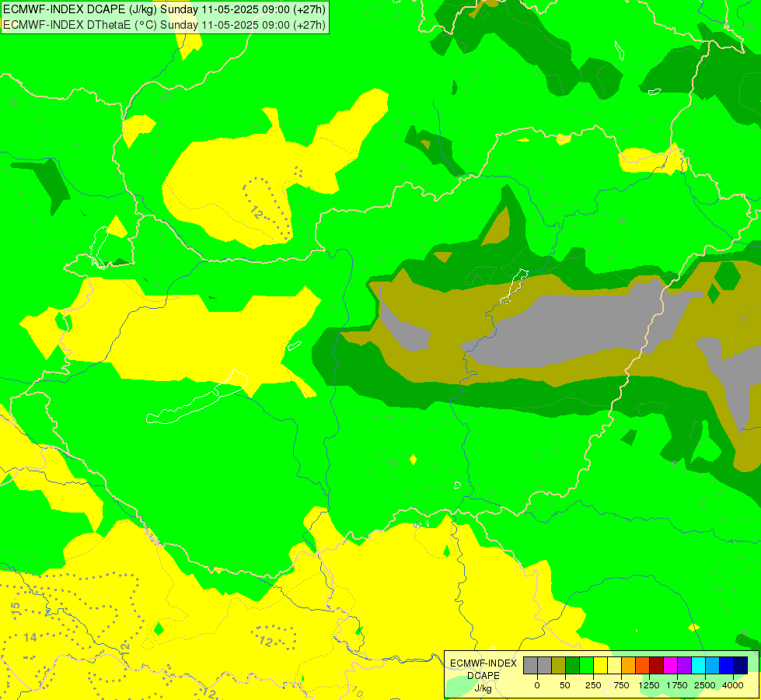The height and width of the screenshot is (700, 761).
Task: Select the leftmost gray legend swatch
Action: click(530, 666)
